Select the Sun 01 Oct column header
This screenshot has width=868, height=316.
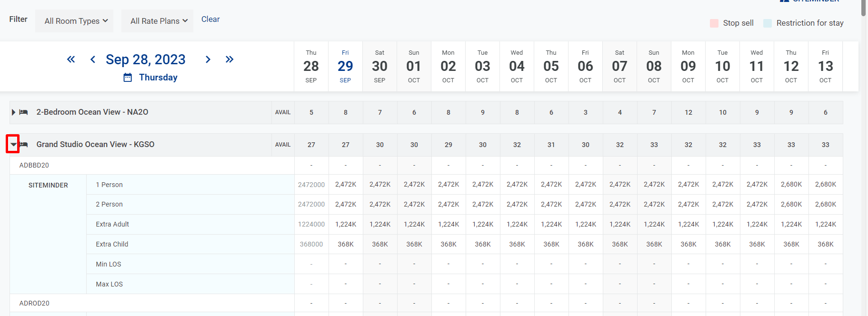414,66
